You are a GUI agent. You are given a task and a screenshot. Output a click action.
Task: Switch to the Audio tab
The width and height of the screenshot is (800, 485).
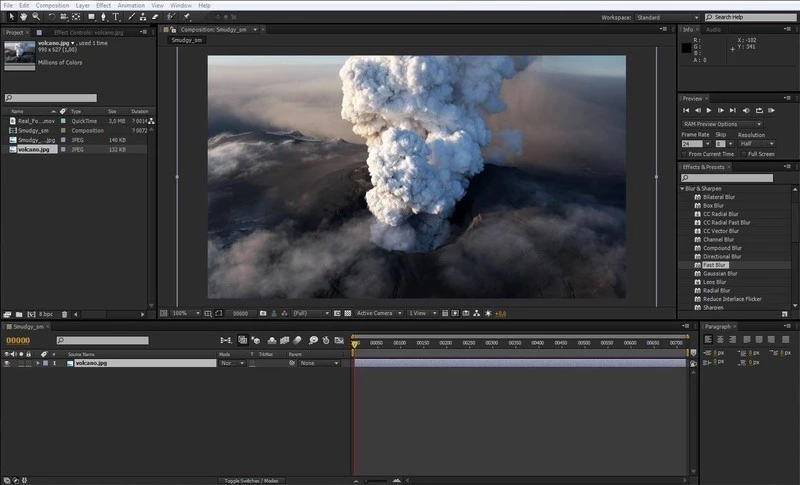coord(714,29)
